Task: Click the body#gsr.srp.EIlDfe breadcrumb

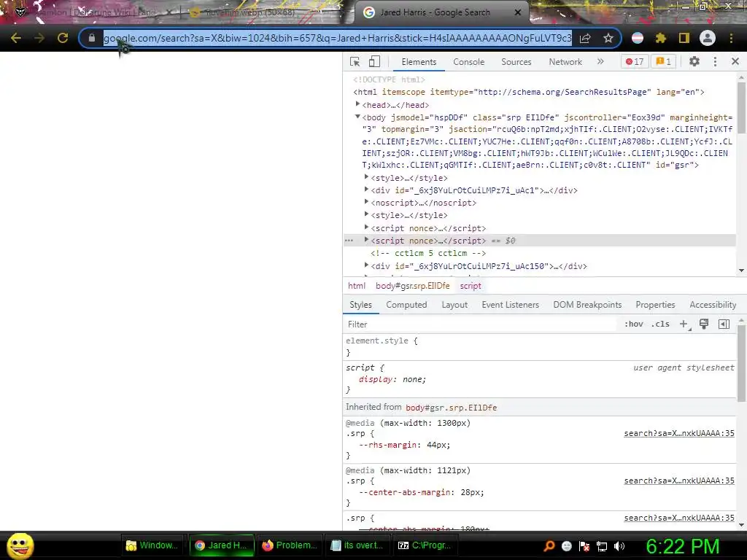Action: (413, 286)
